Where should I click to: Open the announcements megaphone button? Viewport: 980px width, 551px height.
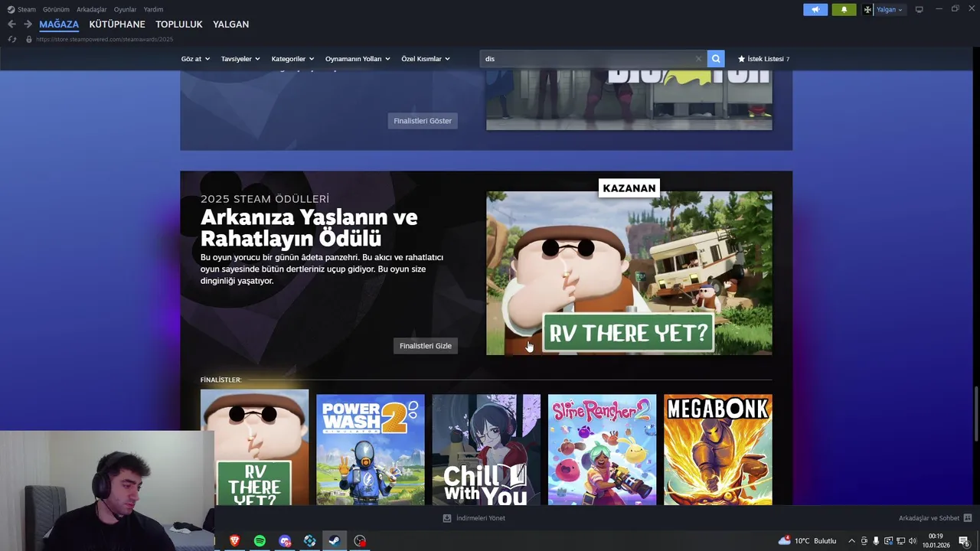pyautogui.click(x=815, y=10)
